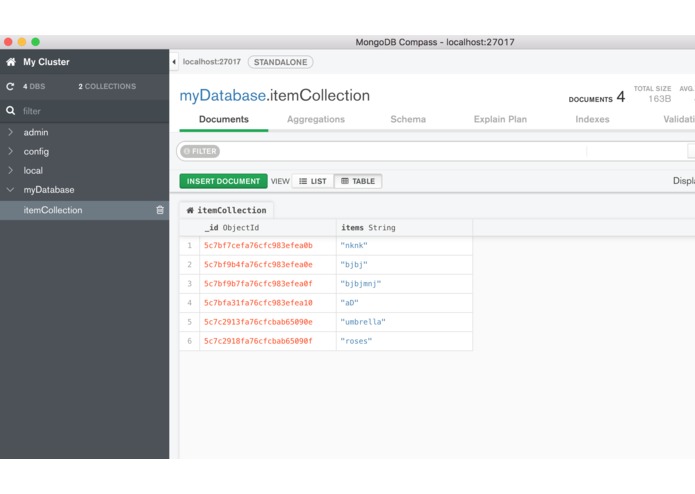Select cell with value "aD"
The image size is (695, 494).
tap(404, 303)
